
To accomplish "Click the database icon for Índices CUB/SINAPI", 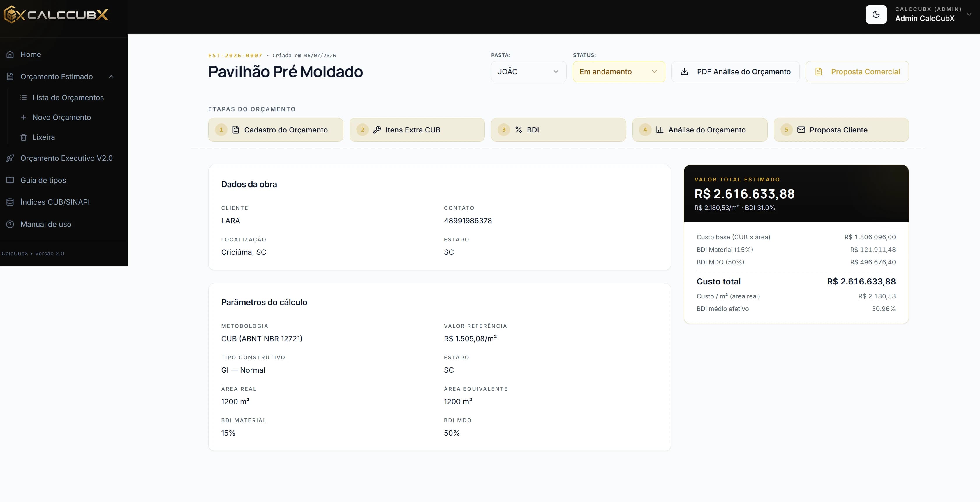I will tap(10, 202).
